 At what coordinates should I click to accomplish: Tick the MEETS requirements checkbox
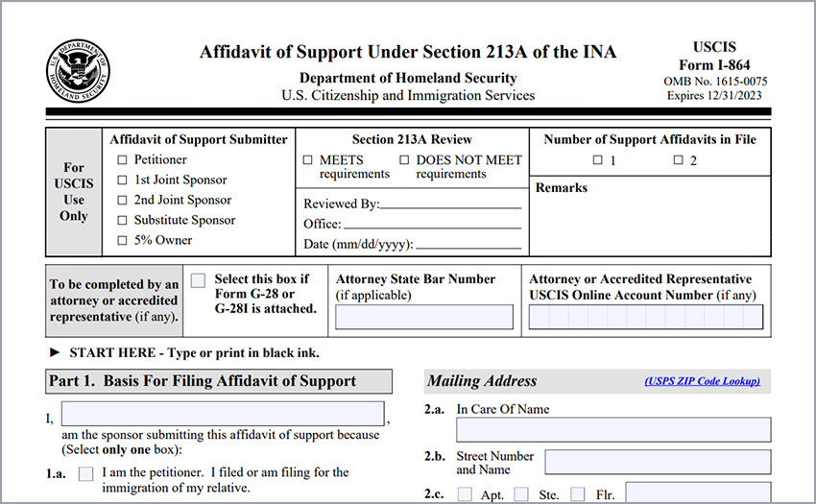coord(307,160)
